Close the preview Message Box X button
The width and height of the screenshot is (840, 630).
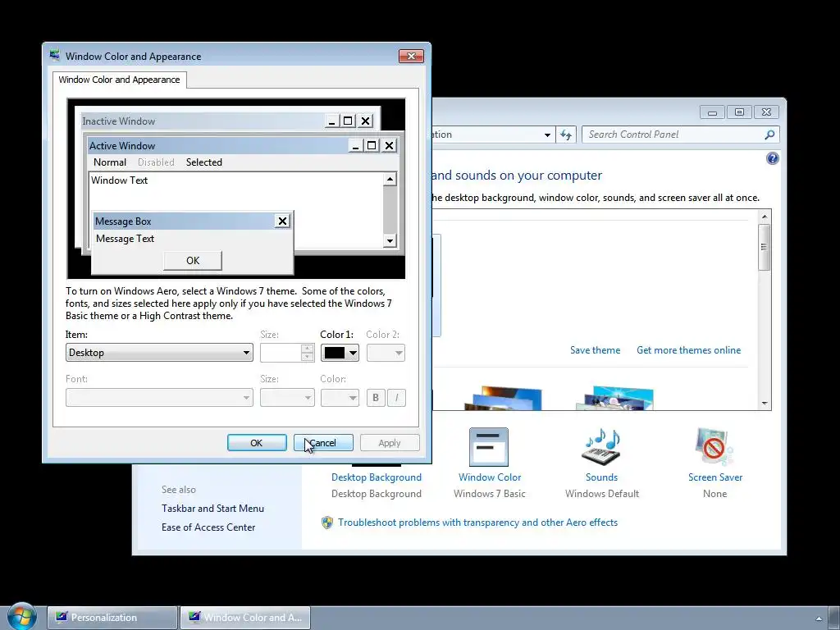[282, 221]
